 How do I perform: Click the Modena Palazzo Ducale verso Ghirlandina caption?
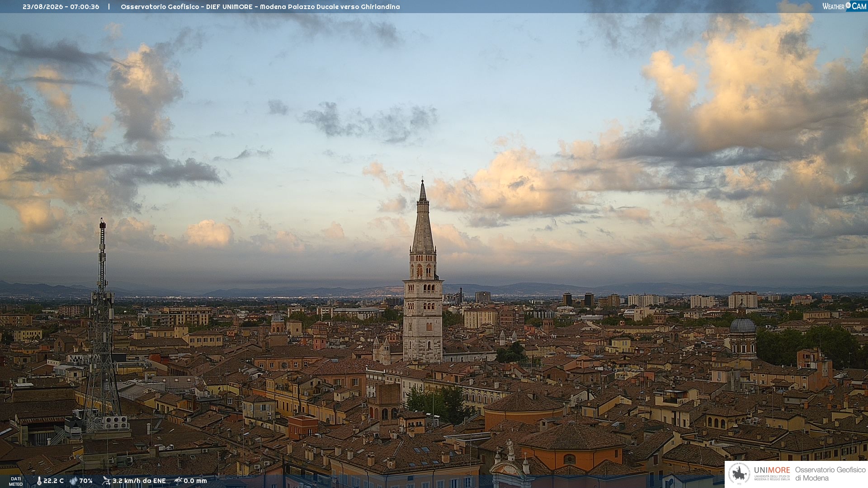[x=330, y=7]
